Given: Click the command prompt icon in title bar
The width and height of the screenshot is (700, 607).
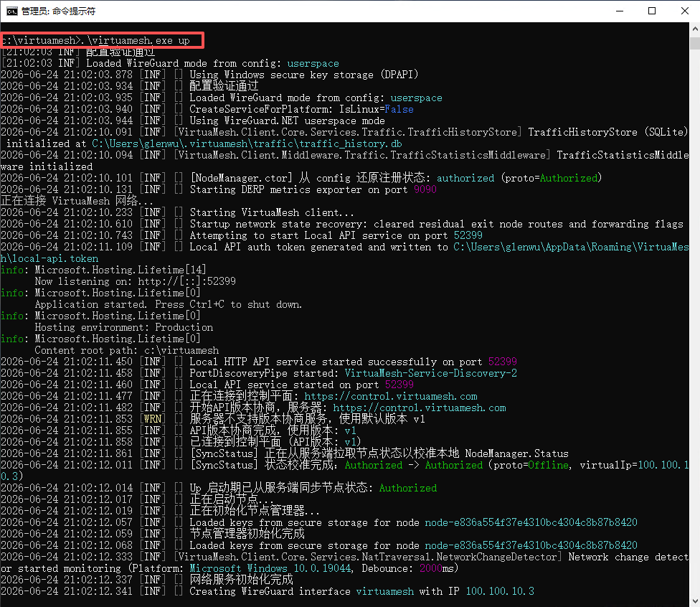Looking at the screenshot, I should (11, 11).
